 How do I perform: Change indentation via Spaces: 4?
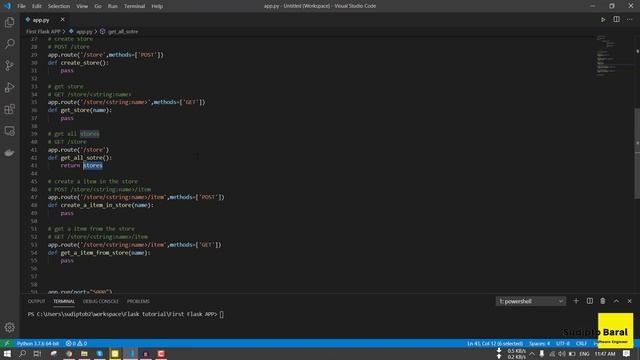539,343
